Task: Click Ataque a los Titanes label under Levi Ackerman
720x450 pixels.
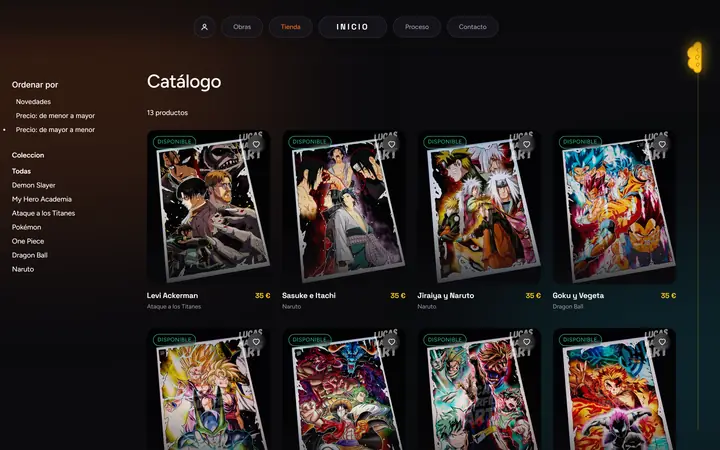Action: (174, 306)
